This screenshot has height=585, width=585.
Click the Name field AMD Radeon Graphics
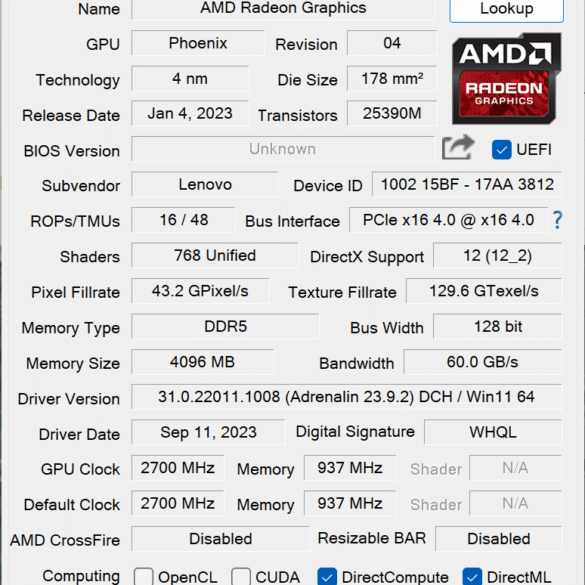(283, 8)
